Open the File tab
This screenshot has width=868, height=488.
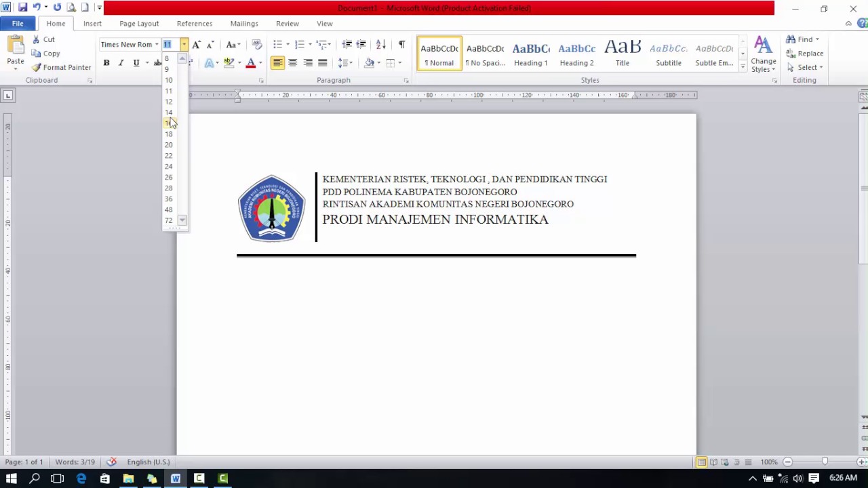click(x=18, y=24)
